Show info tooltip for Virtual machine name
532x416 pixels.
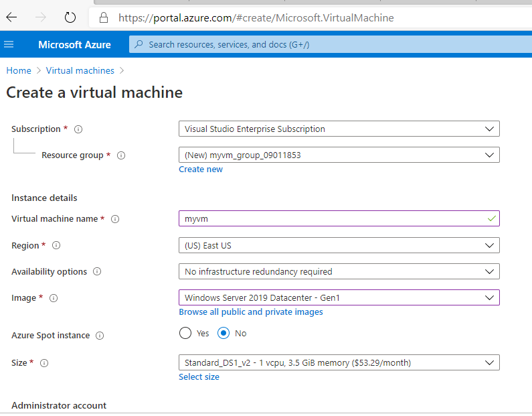click(115, 219)
